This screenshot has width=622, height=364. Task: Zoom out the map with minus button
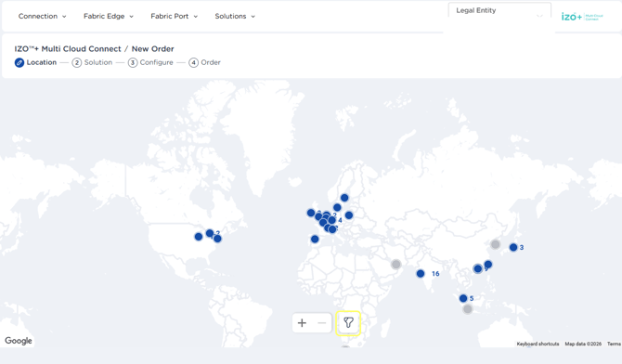click(x=322, y=323)
